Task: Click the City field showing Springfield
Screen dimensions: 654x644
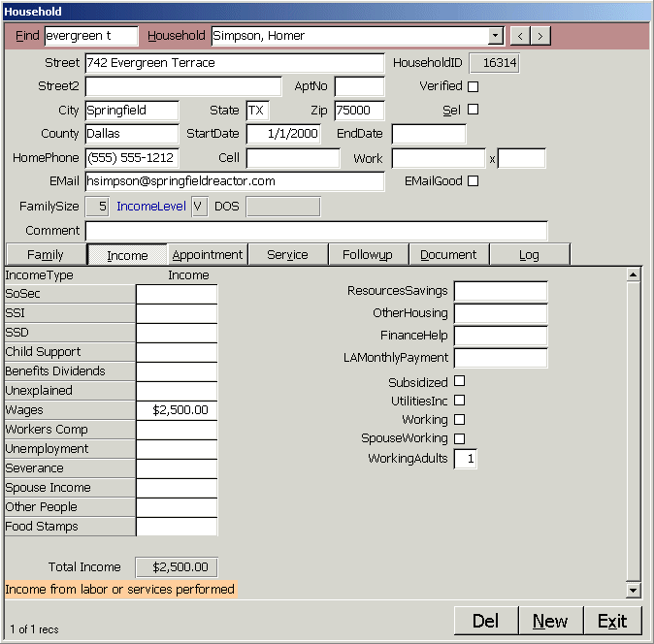Action: [x=132, y=111]
